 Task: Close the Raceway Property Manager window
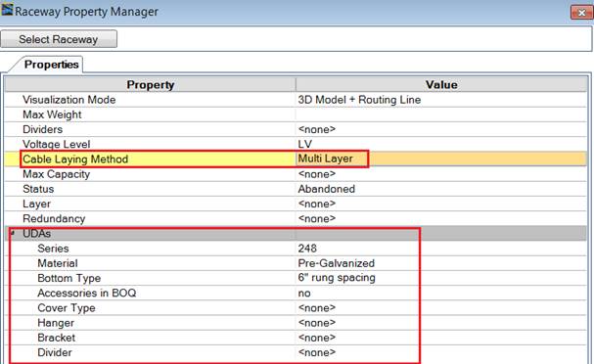point(581,13)
